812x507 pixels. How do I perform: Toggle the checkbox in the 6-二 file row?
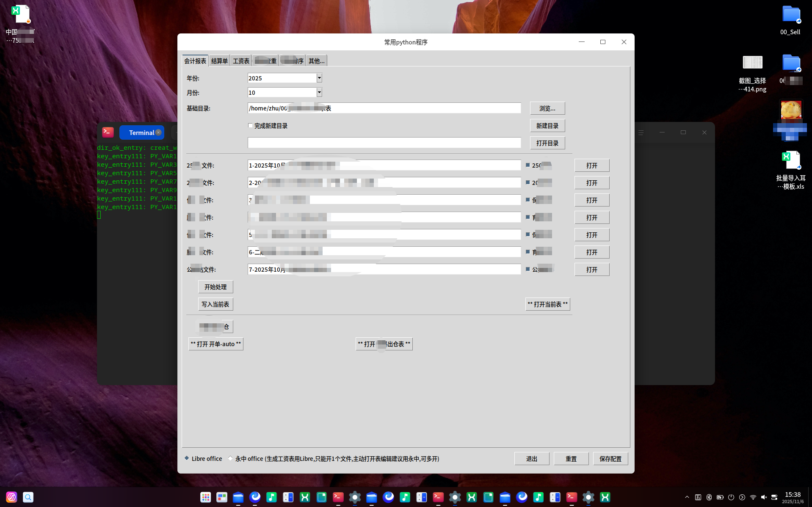528,252
